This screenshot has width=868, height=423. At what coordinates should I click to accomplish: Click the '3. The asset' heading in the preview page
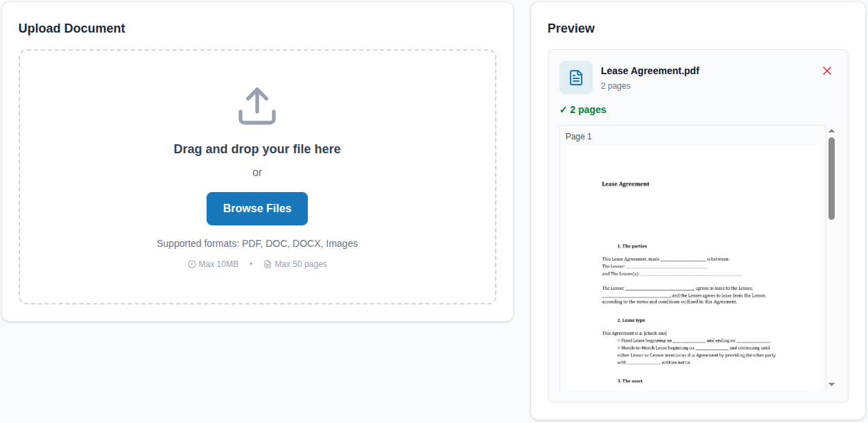pos(630,381)
